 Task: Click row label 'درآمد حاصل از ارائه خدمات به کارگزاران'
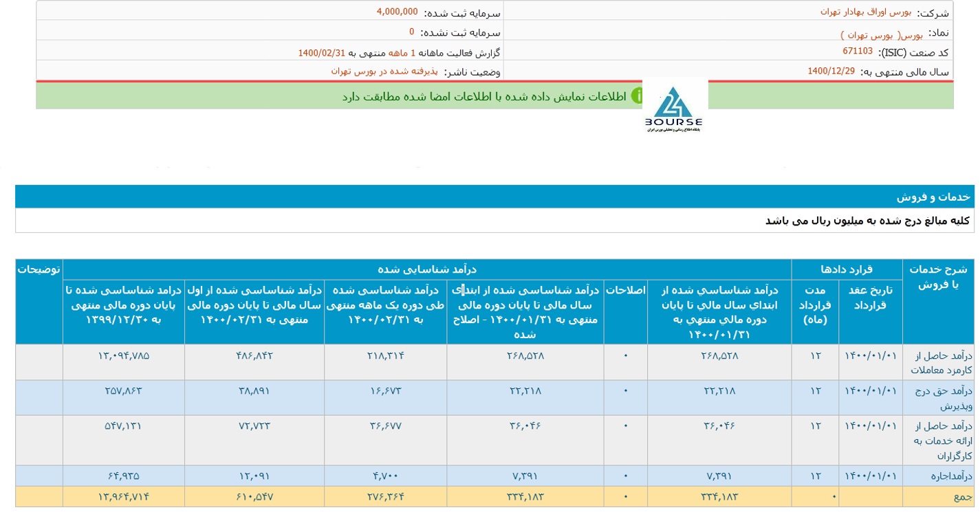coord(939,440)
